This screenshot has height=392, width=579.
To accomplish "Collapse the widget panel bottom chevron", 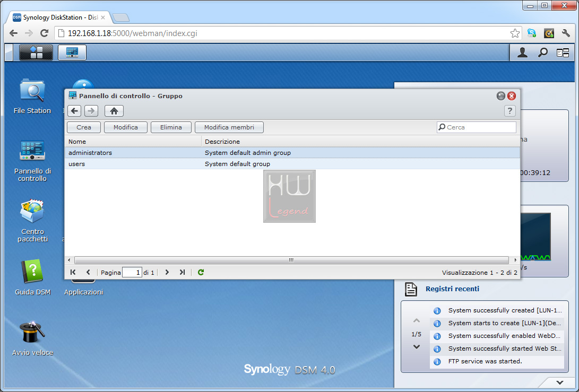I will coord(560,382).
